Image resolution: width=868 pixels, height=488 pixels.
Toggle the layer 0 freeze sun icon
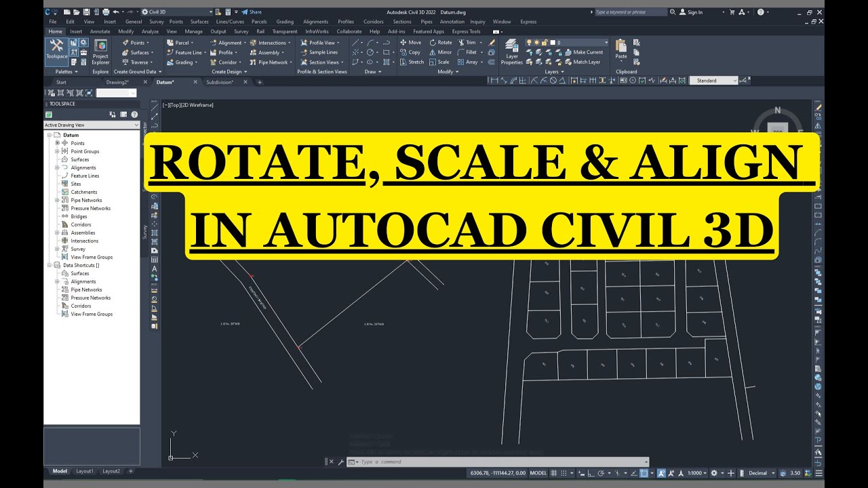(x=536, y=42)
